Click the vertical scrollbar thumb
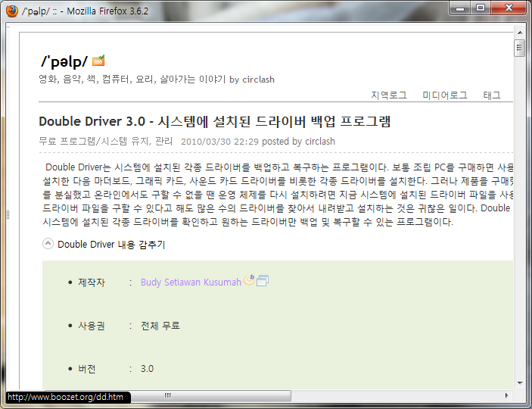 [x=519, y=48]
